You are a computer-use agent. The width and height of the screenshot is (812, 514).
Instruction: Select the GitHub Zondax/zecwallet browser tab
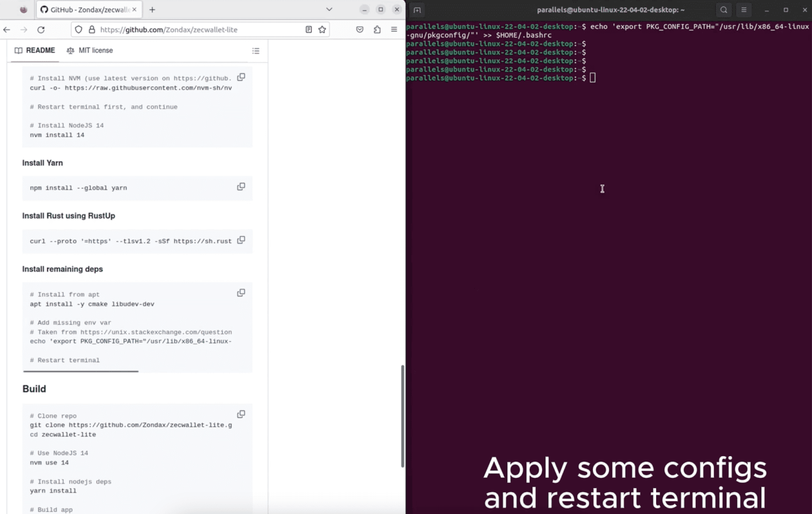click(89, 10)
